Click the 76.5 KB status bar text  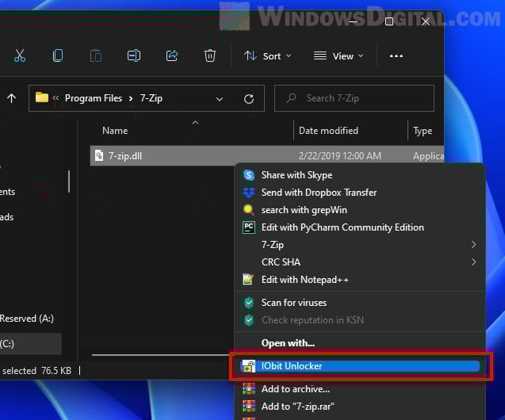pyautogui.click(x=56, y=371)
